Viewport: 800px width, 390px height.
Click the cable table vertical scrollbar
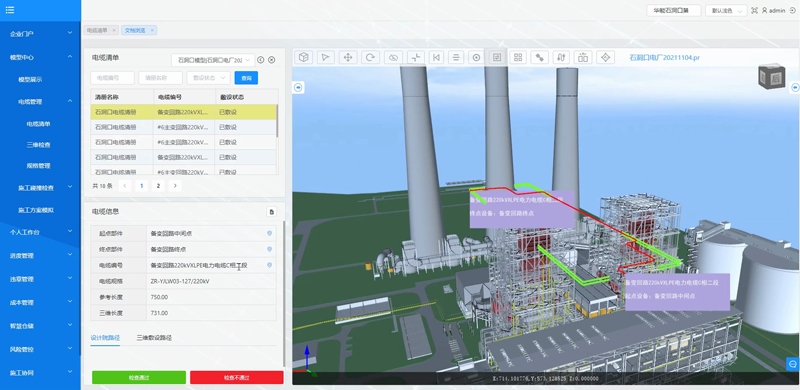click(277, 120)
